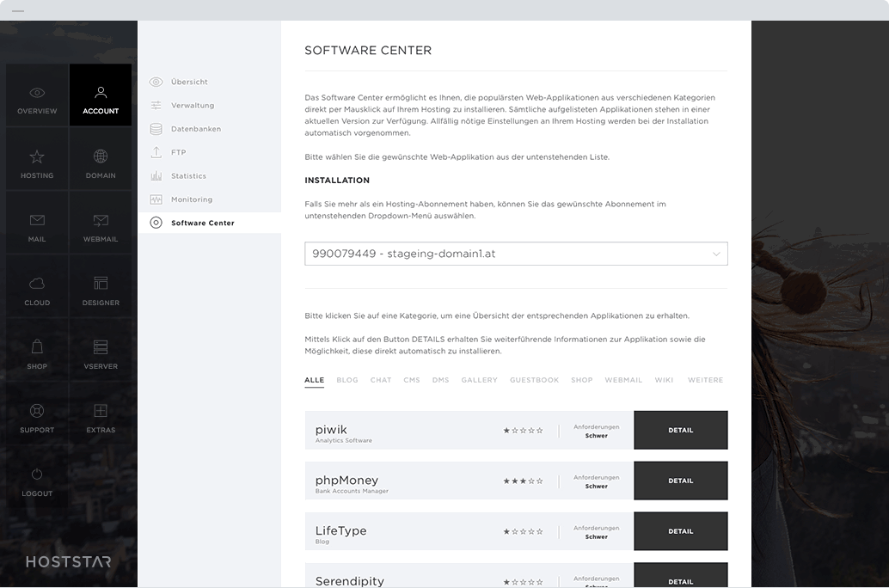
Task: Open DETAIL for phpMoney
Action: [680, 481]
